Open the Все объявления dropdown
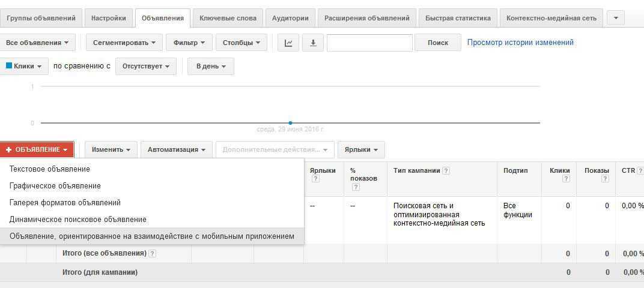 37,43
